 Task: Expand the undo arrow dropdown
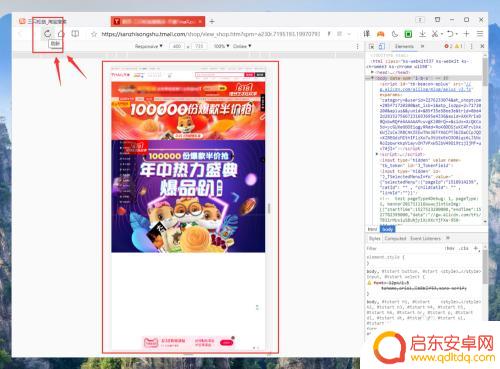457,34
